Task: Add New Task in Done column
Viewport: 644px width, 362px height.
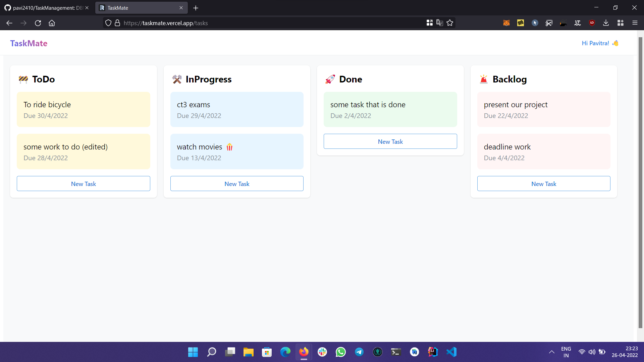Action: tap(390, 141)
